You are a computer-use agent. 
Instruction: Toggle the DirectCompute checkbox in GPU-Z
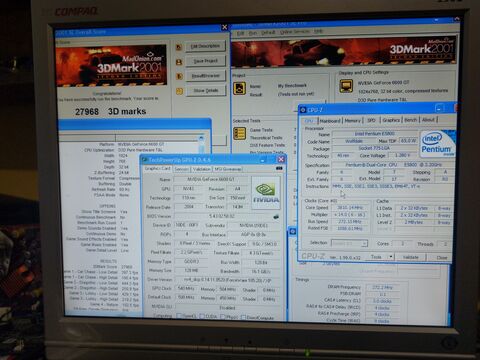243,317
